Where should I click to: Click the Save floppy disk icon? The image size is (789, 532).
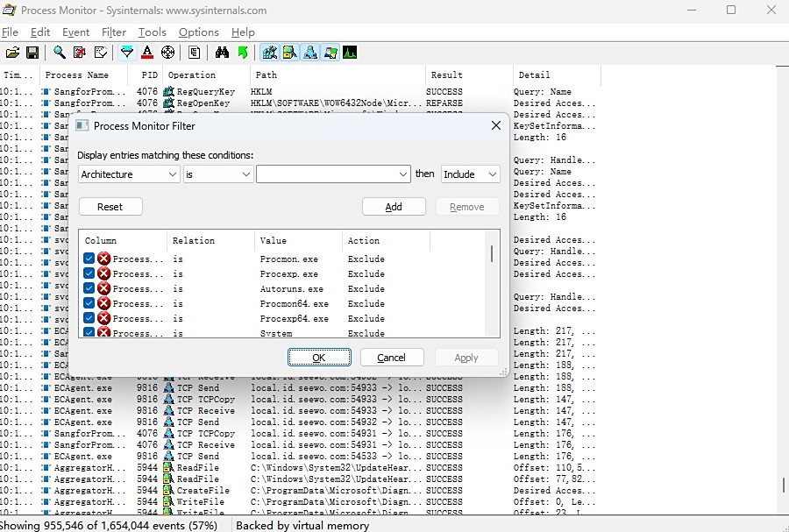32,53
